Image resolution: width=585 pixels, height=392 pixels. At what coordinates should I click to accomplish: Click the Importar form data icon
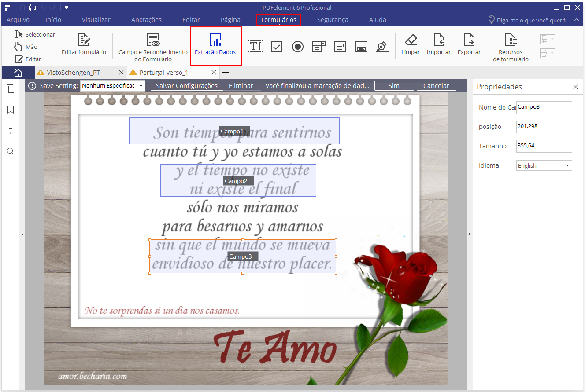pyautogui.click(x=439, y=40)
